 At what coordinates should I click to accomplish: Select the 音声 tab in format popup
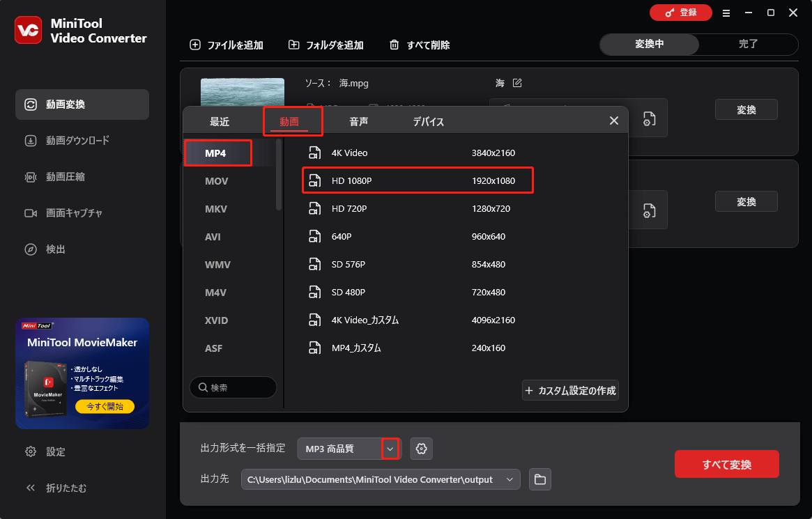click(x=359, y=122)
